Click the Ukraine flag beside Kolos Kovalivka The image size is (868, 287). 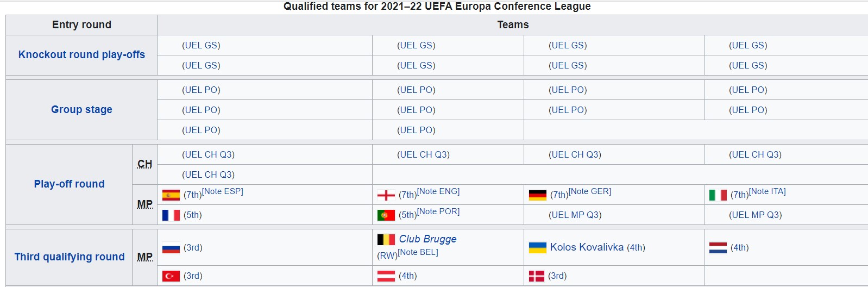(x=538, y=248)
